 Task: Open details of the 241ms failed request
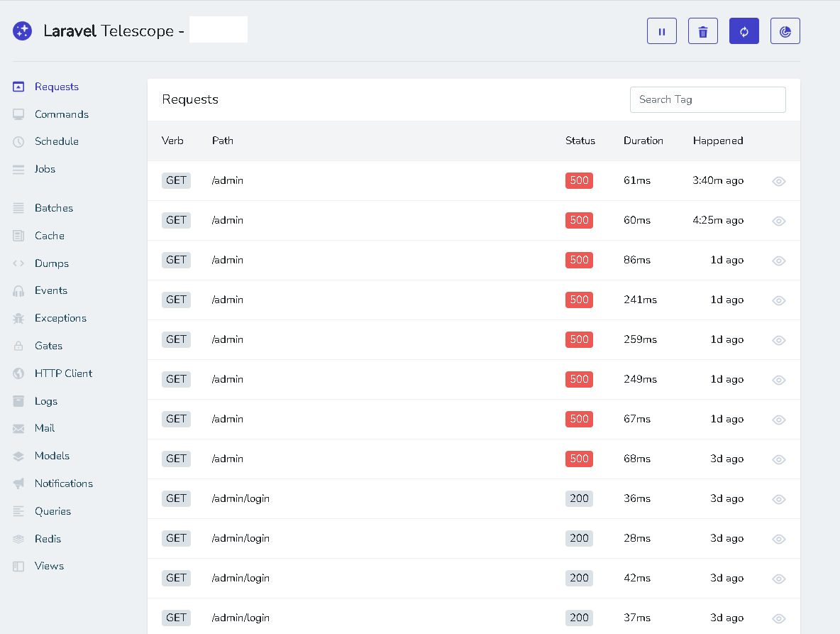[778, 300]
